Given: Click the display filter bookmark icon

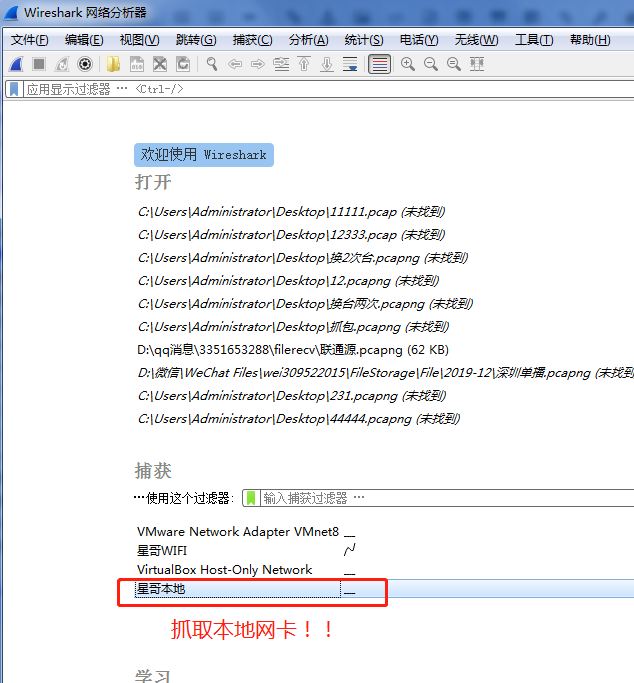Looking at the screenshot, I should click(14, 89).
